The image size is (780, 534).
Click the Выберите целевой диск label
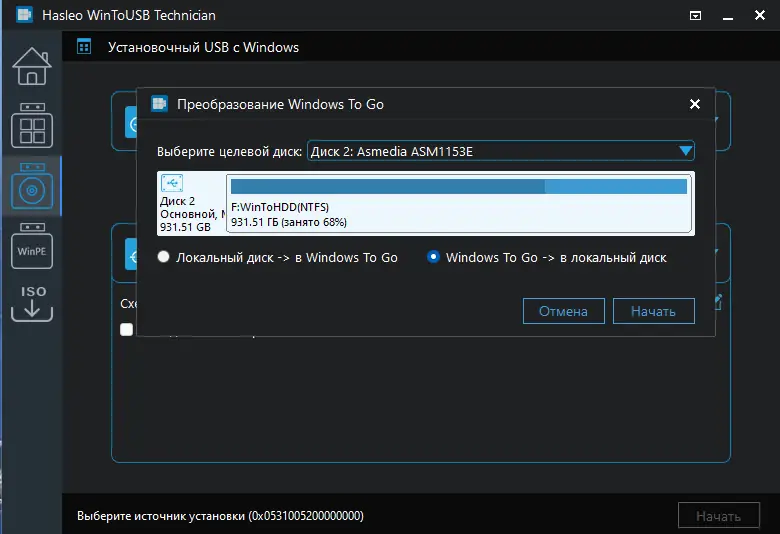coord(229,151)
